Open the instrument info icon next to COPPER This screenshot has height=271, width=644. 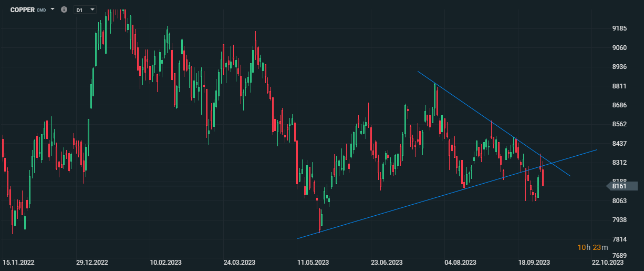click(64, 9)
